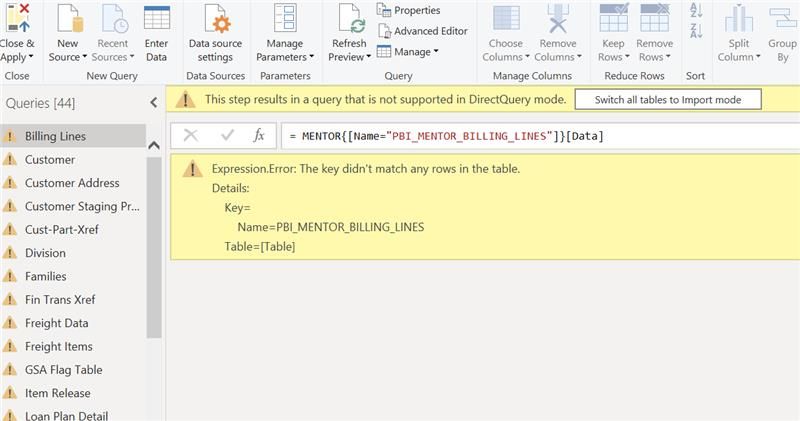
Task: Click the fx formula icon
Action: 259,135
